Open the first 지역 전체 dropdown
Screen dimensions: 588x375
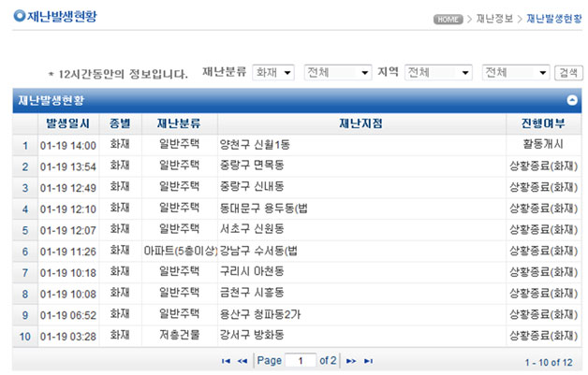pos(438,72)
